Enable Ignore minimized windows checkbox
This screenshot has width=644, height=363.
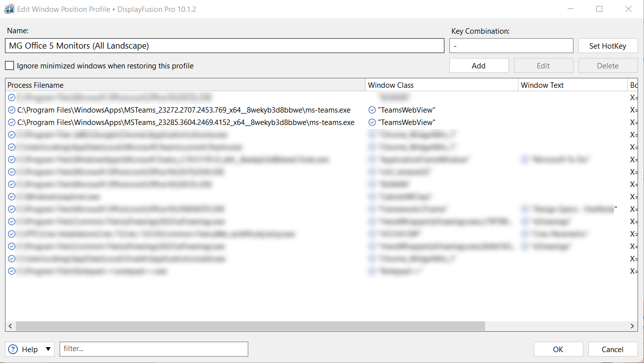[9, 65]
